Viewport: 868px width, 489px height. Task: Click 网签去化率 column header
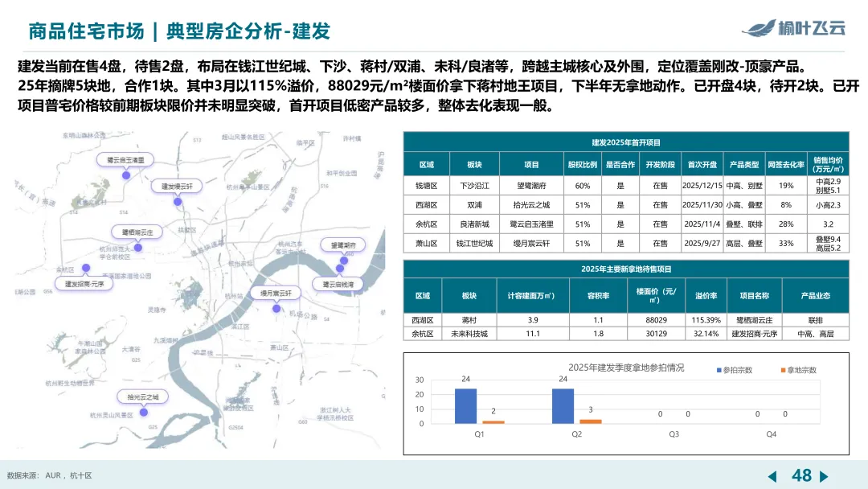[x=786, y=165]
